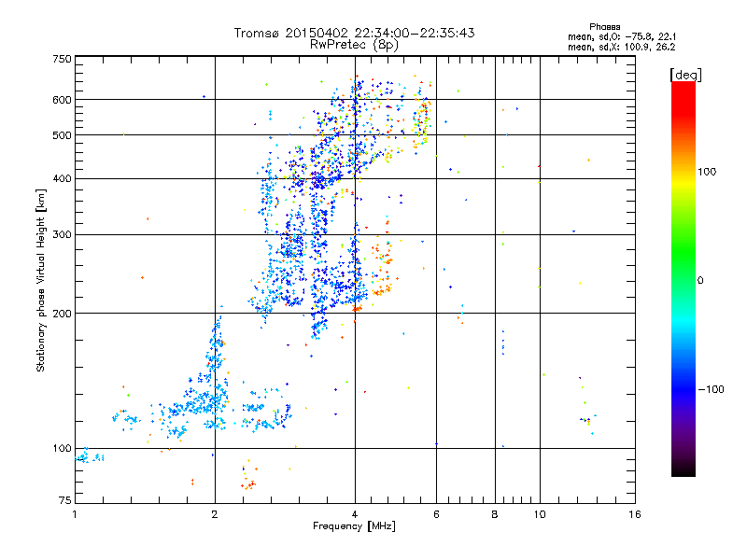This screenshot has height=560, width=747.
Task: Click the x-axis tick label '2'
Action: click(x=215, y=514)
